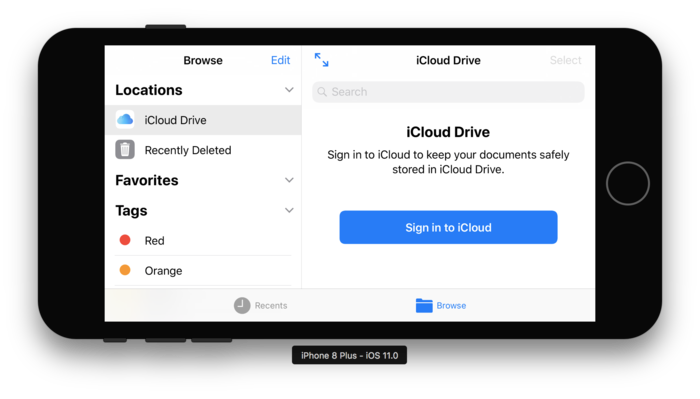Choose the Orange tag label

pos(163,271)
